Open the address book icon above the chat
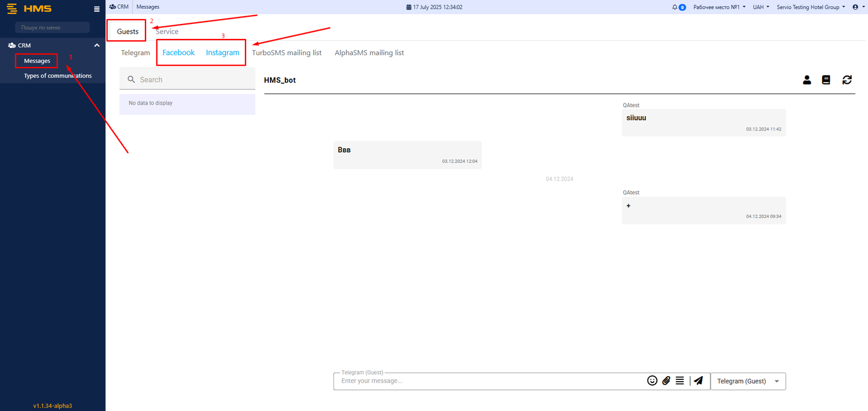 pyautogui.click(x=826, y=80)
